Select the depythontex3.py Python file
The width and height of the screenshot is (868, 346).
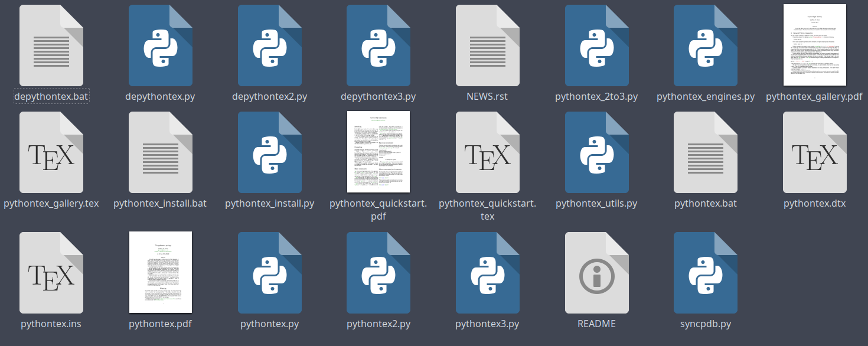[x=378, y=46]
